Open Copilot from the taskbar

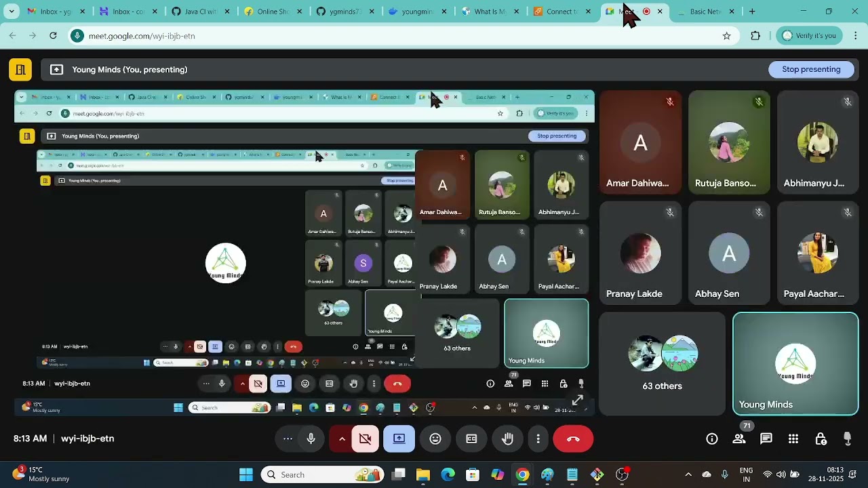pyautogui.click(x=498, y=474)
